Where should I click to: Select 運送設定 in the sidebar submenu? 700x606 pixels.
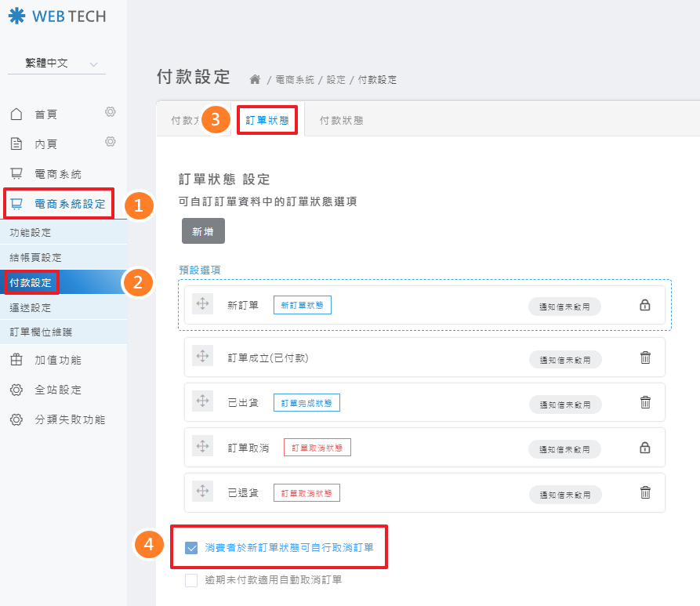click(31, 307)
